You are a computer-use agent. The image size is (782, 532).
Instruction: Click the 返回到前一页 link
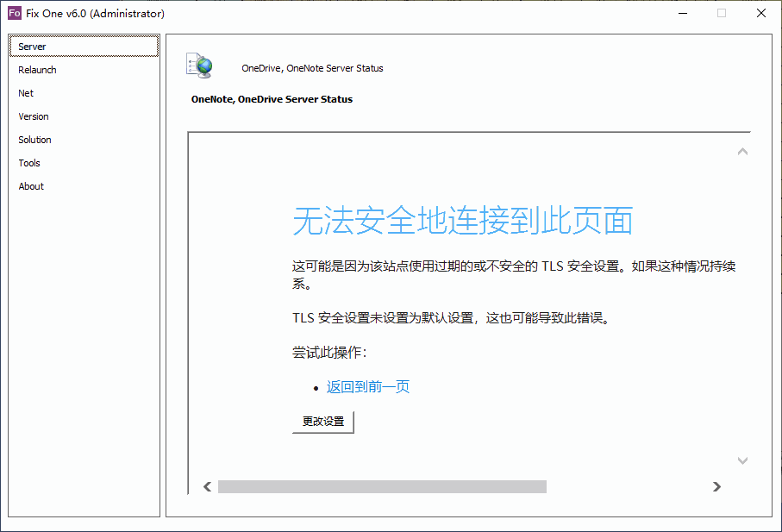point(368,387)
